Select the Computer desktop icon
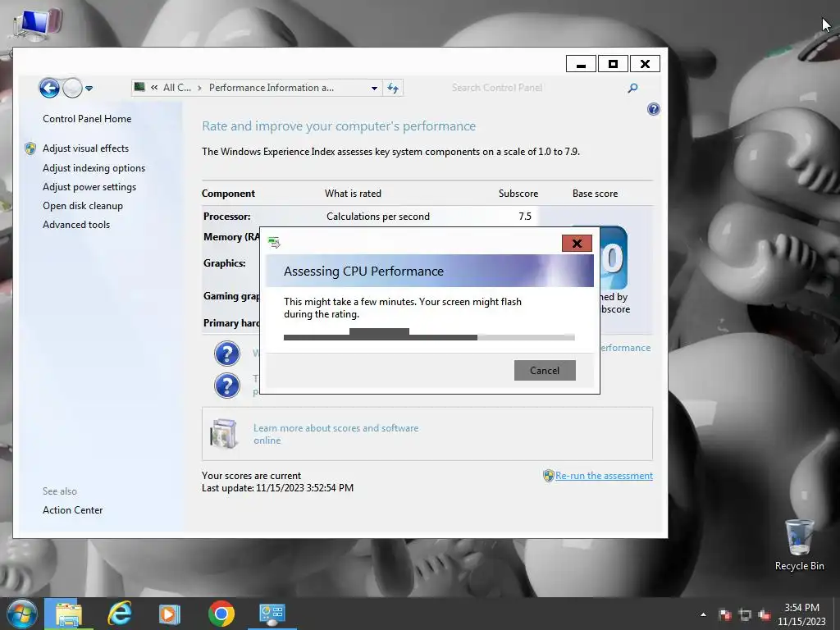 click(x=36, y=24)
